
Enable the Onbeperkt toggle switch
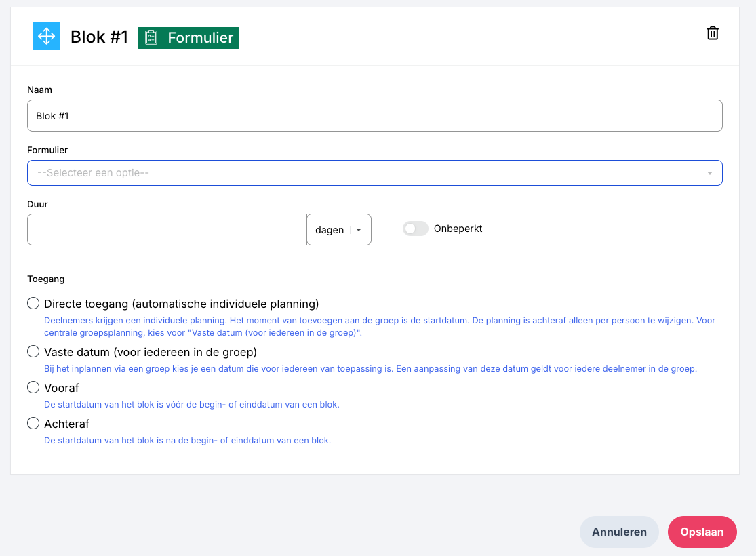point(415,229)
